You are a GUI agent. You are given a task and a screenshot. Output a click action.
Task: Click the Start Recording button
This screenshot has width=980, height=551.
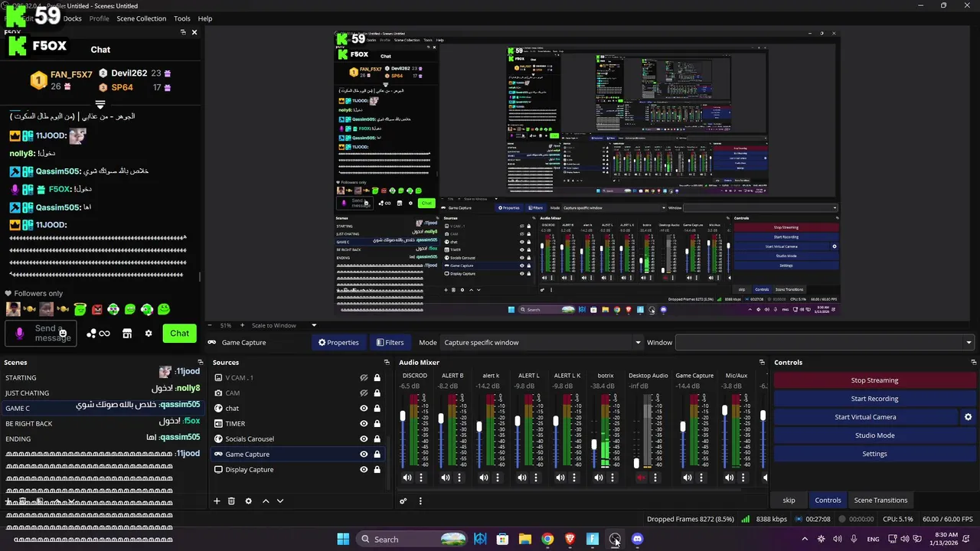[874, 399]
